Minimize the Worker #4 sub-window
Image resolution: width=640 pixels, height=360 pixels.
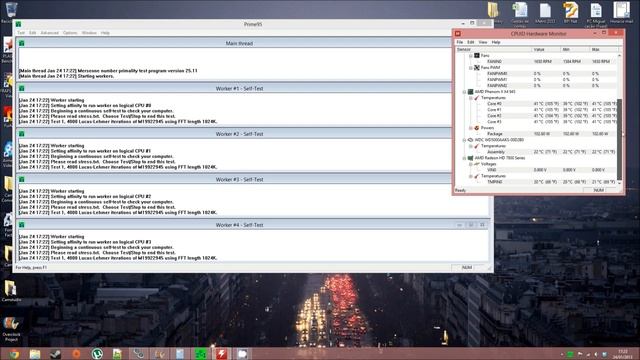pyautogui.click(x=460, y=225)
